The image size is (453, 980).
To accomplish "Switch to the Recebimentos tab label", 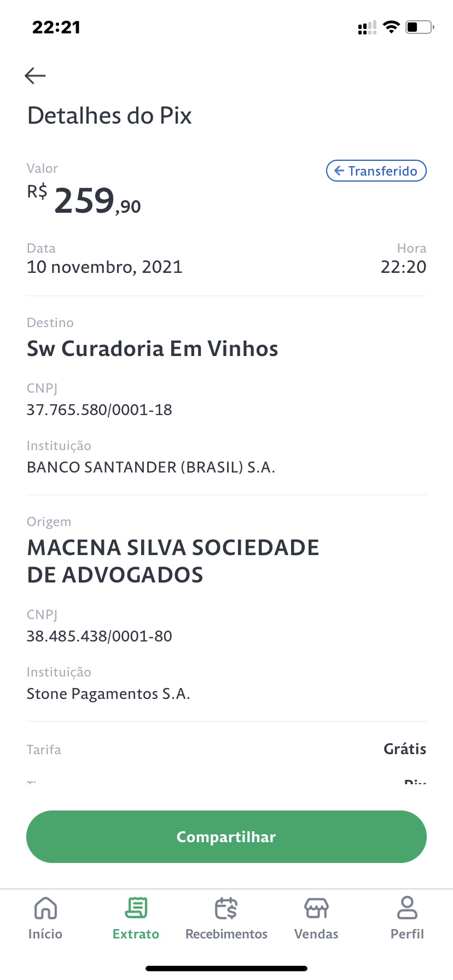I will tap(226, 934).
